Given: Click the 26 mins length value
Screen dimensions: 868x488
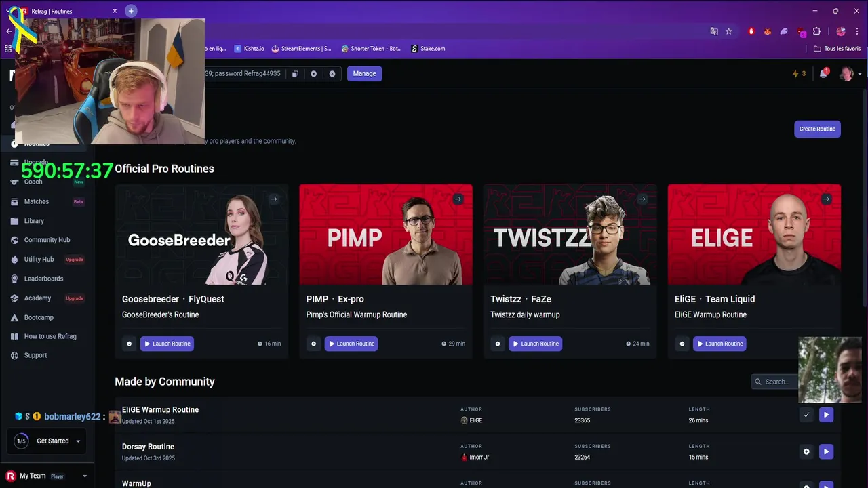Looking at the screenshot, I should 698,421.
